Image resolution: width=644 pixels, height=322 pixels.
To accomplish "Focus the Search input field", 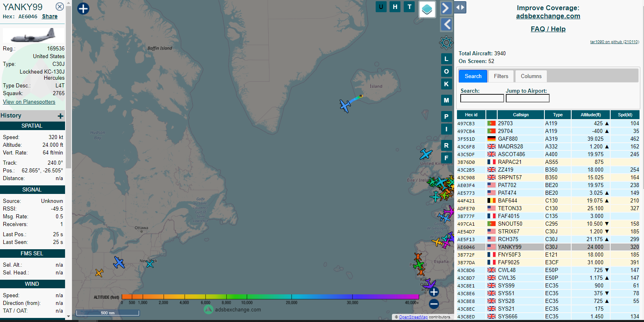I will click(482, 98).
